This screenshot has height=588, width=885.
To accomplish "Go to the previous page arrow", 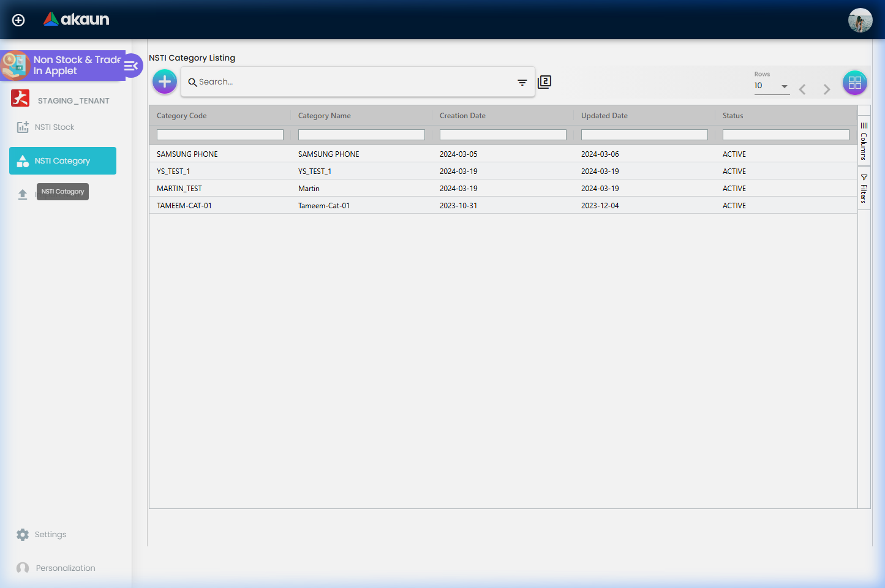I will [802, 89].
